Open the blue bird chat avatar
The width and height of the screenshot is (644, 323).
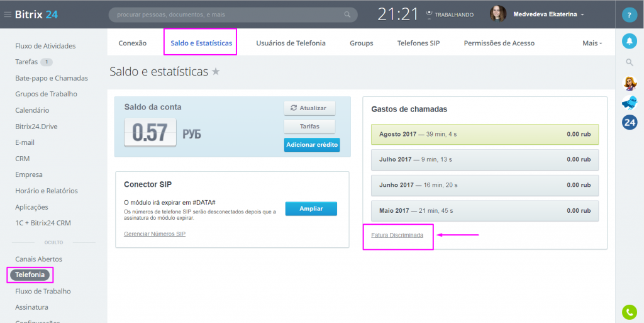point(629,103)
